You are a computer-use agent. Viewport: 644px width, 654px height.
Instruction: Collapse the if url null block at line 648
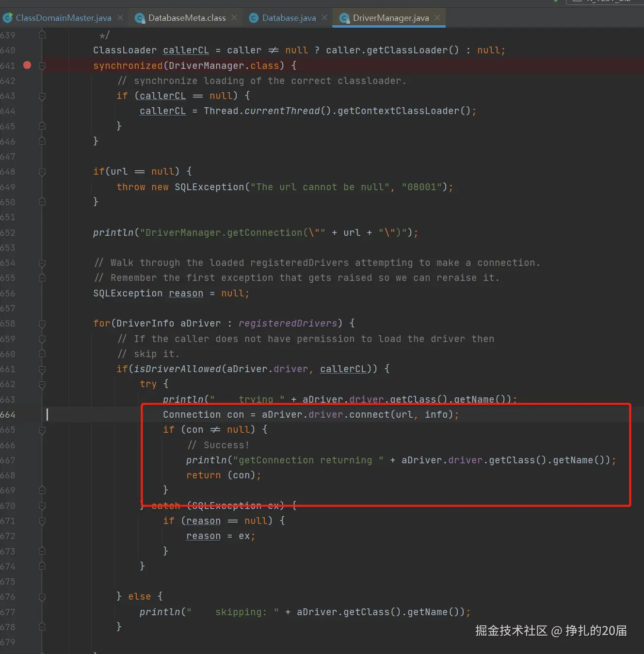(42, 172)
